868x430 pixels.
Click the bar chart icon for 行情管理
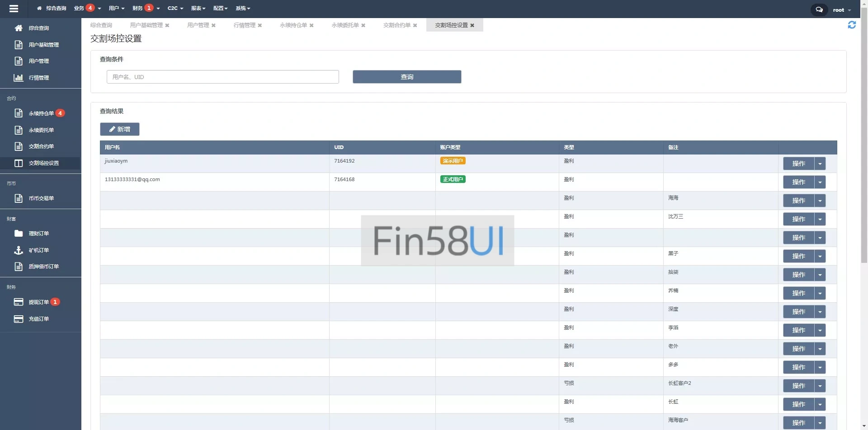pos(19,78)
